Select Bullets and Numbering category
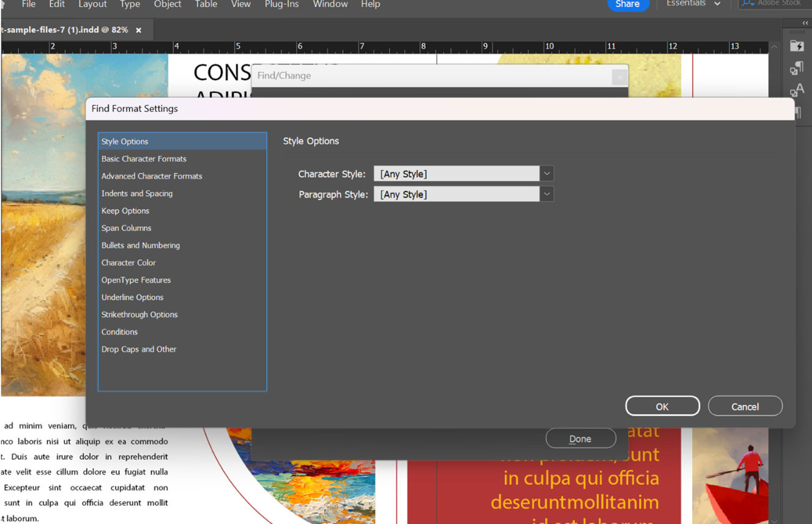Screen dimensions: 812x524 tap(182, 245)
